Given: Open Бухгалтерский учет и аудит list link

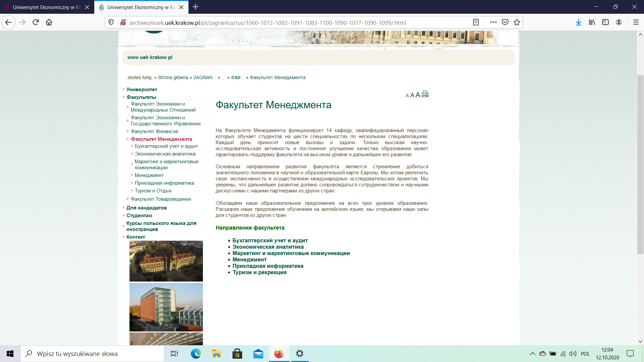Looking at the screenshot, I should pyautogui.click(x=270, y=241).
